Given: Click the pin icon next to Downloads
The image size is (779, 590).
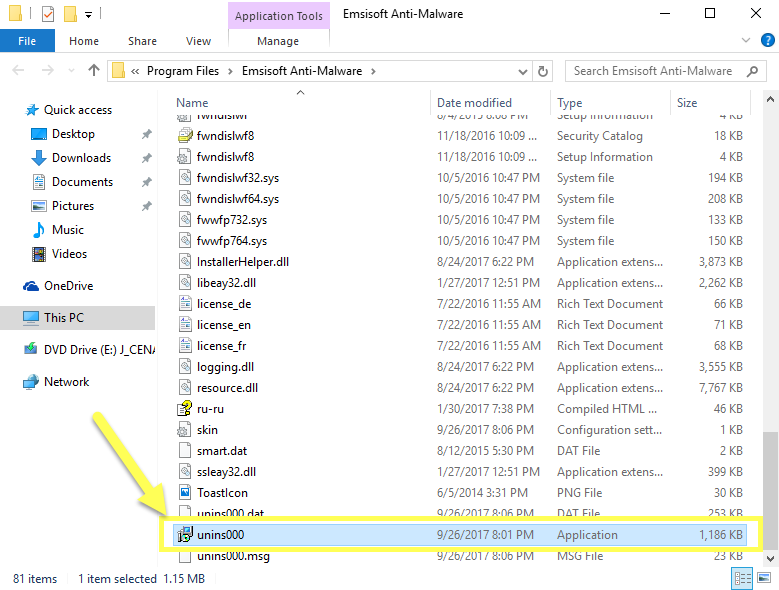Looking at the screenshot, I should tap(146, 158).
